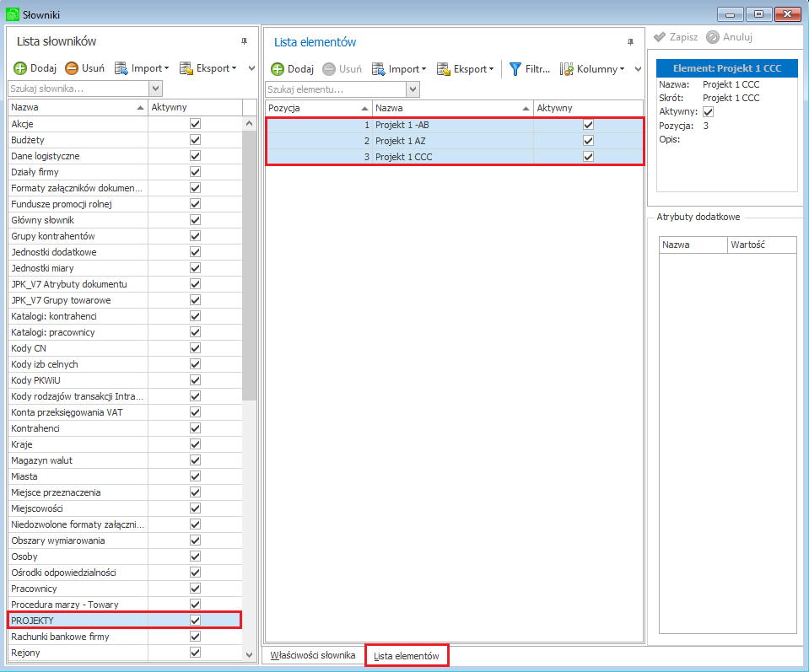Open Eksport dropdown in Lista elementów

click(466, 69)
